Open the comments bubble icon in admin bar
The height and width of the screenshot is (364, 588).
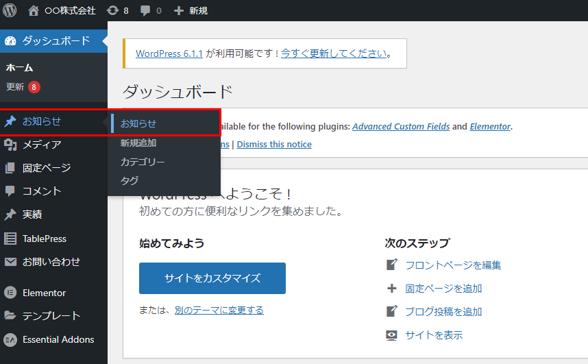click(x=145, y=10)
